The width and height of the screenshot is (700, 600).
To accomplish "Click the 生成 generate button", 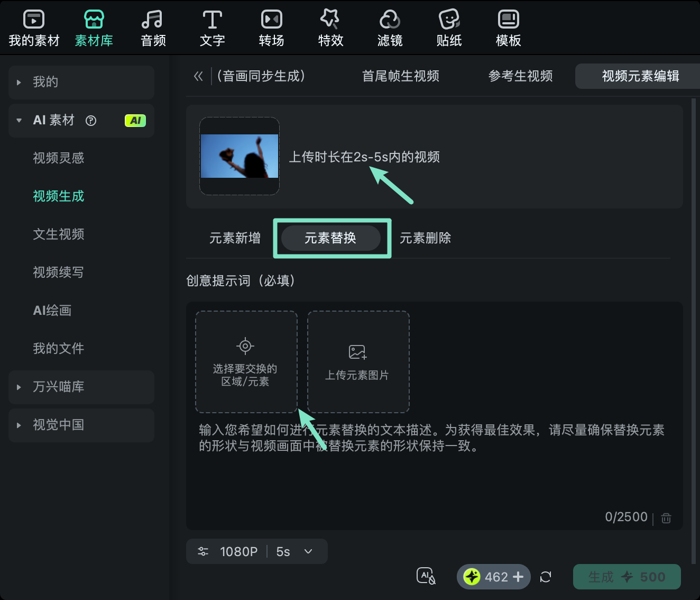I will point(627,577).
